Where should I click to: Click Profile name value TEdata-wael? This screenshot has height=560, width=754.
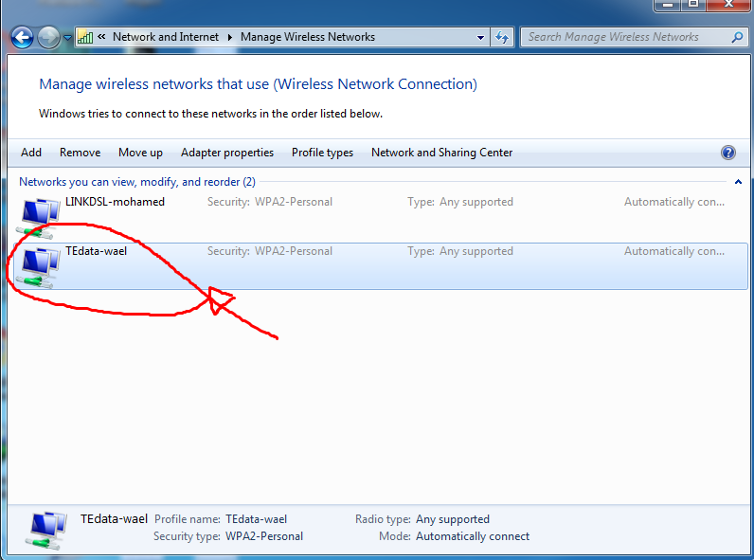coord(257,519)
